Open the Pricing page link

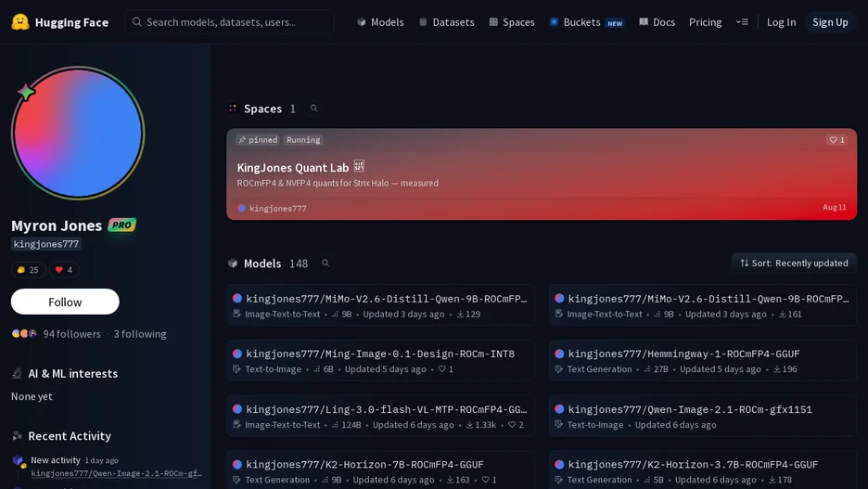[705, 22]
